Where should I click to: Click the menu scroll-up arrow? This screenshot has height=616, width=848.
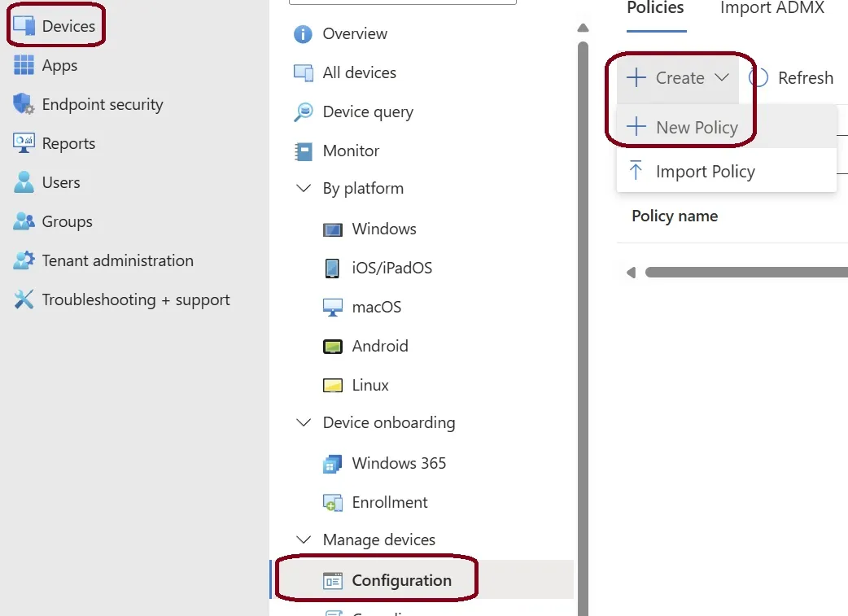[583, 28]
